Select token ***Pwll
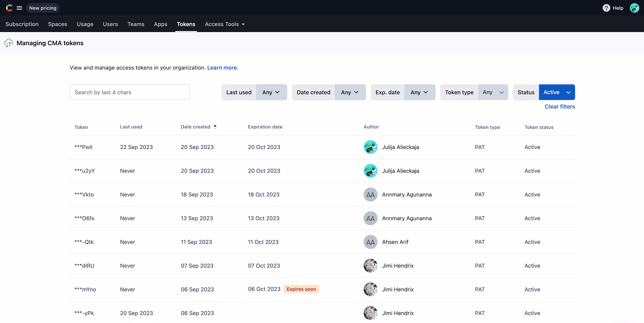644x323 pixels. point(84,147)
